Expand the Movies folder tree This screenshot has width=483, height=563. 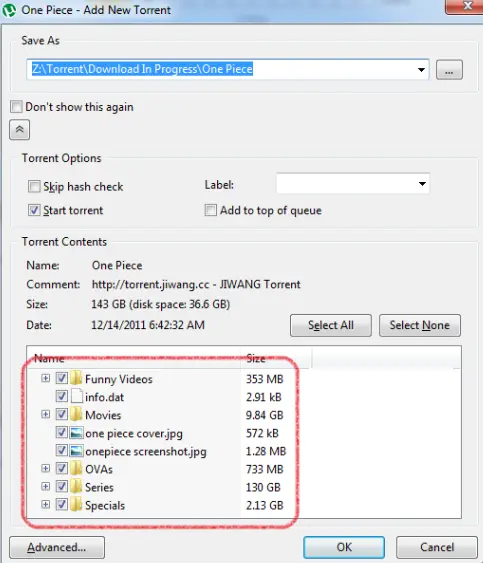coord(45,414)
